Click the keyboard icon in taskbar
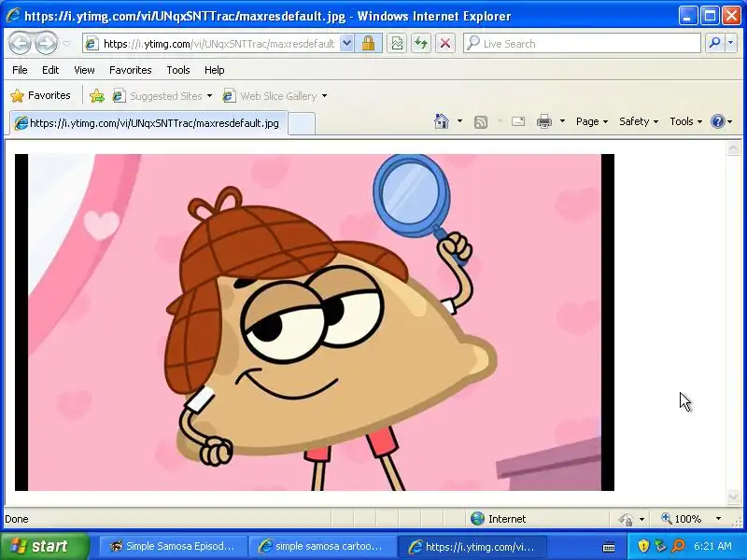The height and width of the screenshot is (560, 747). click(x=609, y=546)
